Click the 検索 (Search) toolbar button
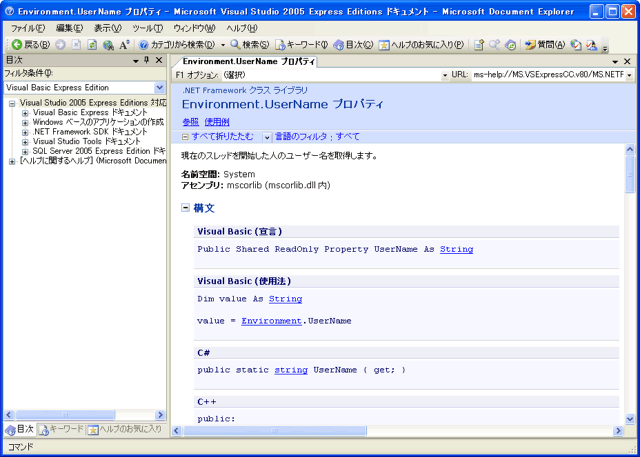640x457 pixels. (x=249, y=44)
